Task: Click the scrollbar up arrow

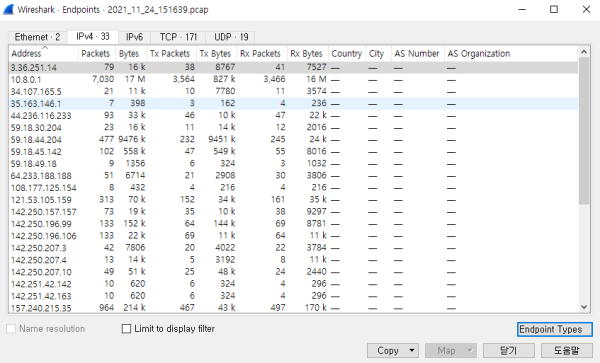Action: click(584, 52)
